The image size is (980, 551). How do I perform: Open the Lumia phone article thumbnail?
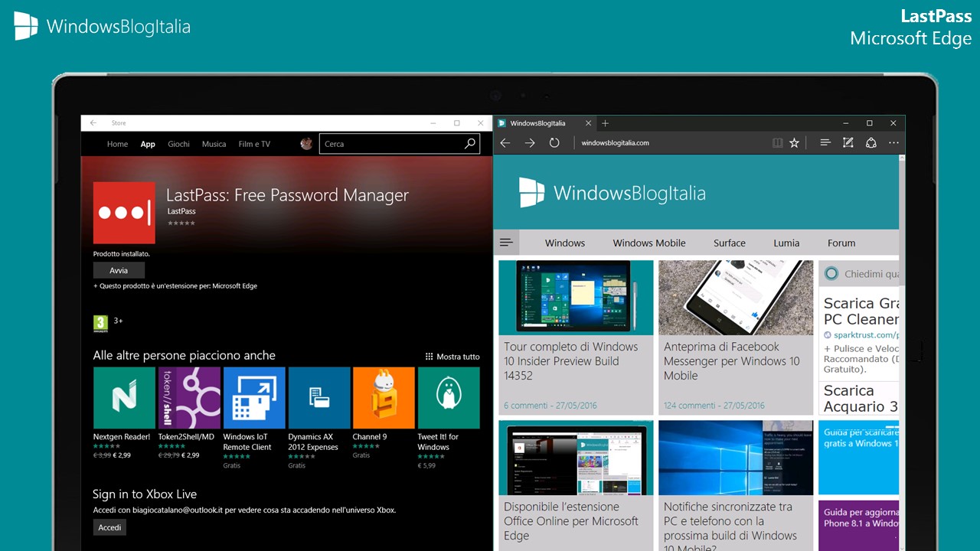pos(736,297)
